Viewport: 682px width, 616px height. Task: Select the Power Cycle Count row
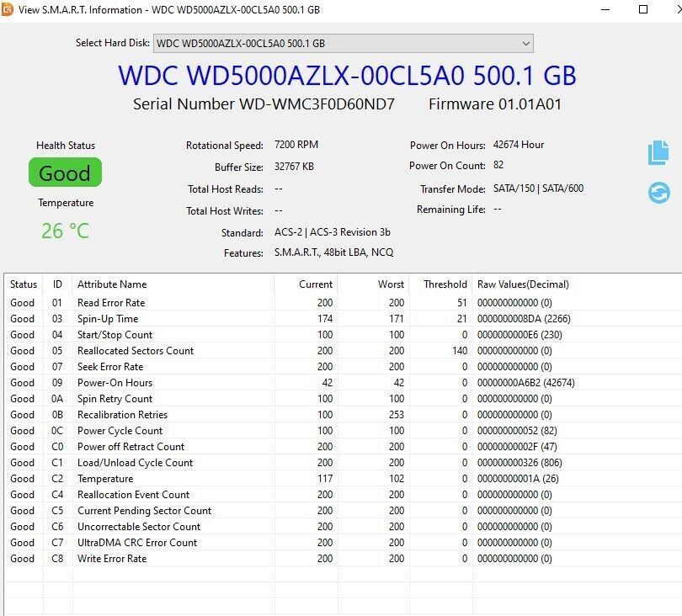343,431
